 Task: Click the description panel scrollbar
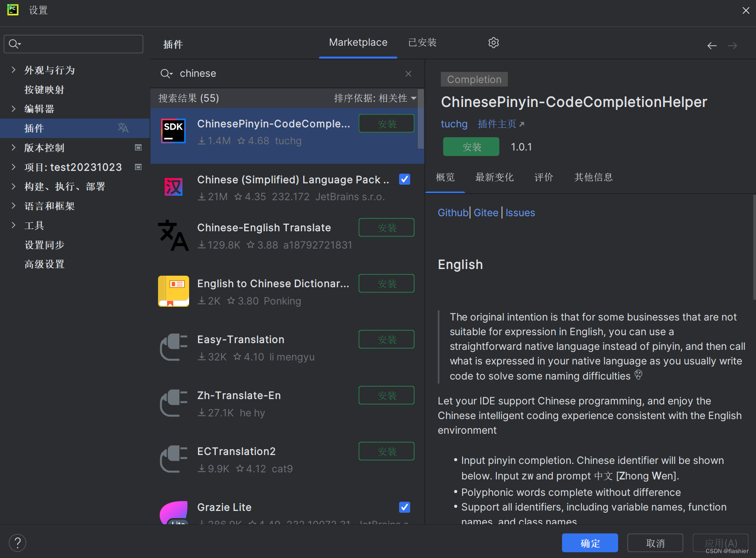754,247
